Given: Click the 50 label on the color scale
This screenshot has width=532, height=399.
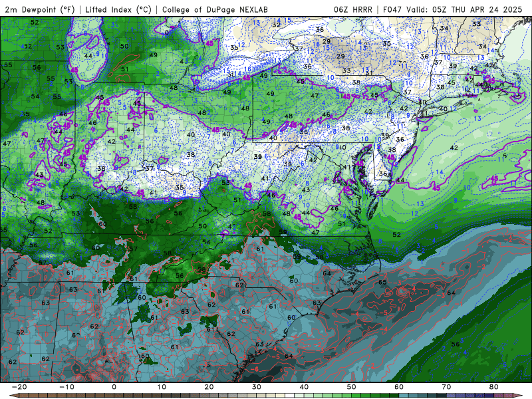Looking at the screenshot, I should 352,387.
